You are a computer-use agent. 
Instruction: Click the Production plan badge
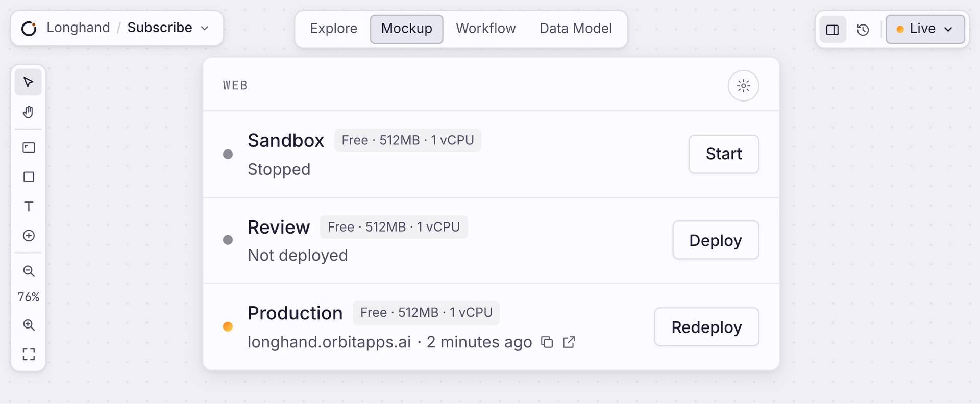click(426, 313)
